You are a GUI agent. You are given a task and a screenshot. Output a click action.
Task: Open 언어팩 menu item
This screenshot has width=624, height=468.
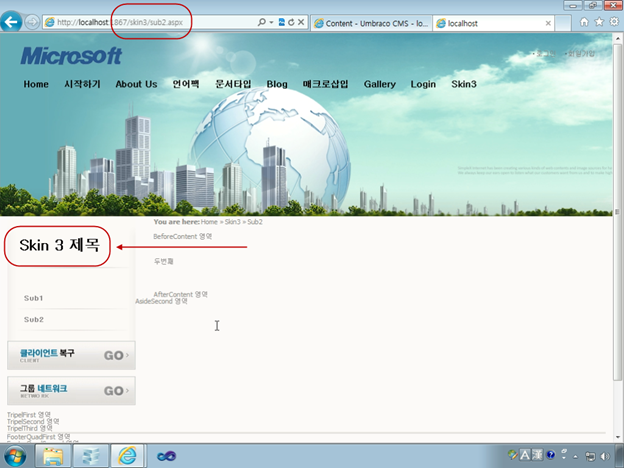(x=185, y=84)
